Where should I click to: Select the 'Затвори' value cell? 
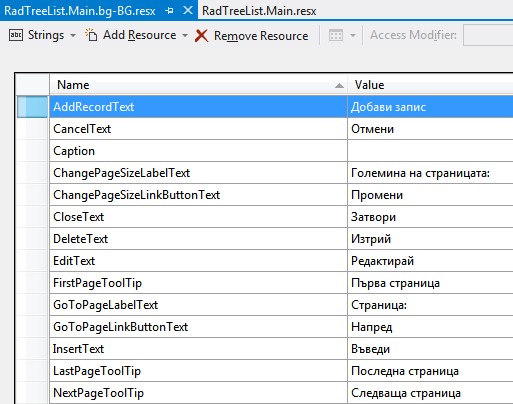point(430,217)
